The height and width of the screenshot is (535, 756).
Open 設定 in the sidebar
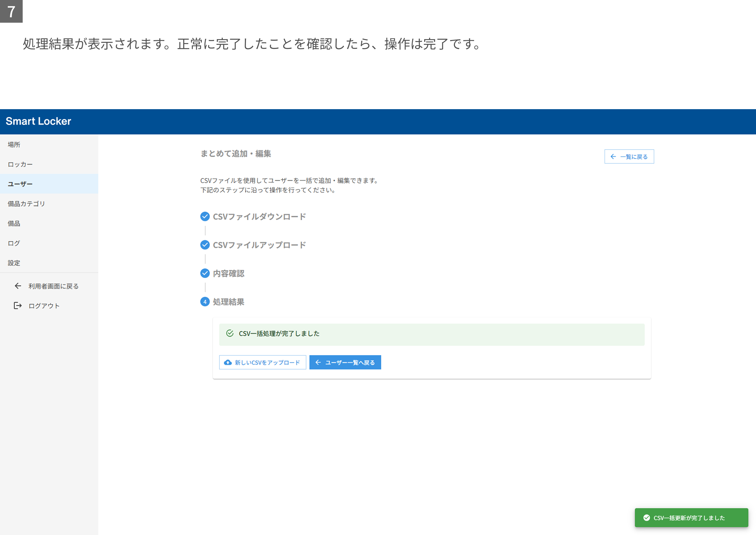(x=49, y=263)
